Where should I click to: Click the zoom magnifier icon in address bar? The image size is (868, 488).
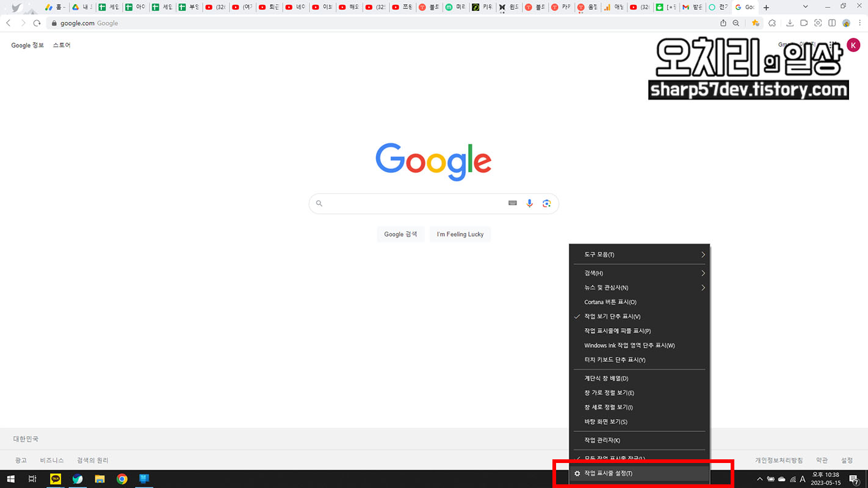(x=736, y=23)
